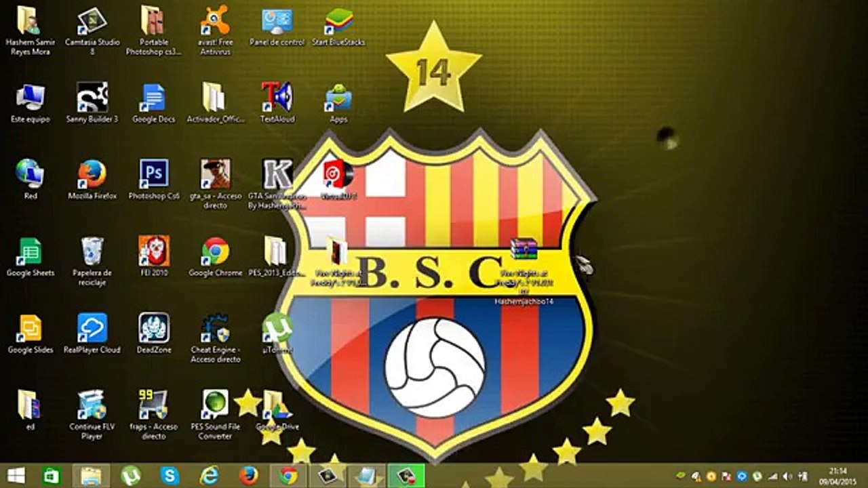This screenshot has width=868, height=488.
Task: Open File Explorer from taskbar
Action: click(x=91, y=476)
